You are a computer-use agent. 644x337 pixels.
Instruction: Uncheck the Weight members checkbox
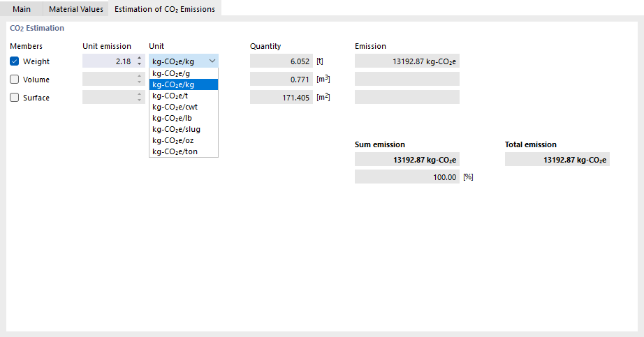(15, 61)
